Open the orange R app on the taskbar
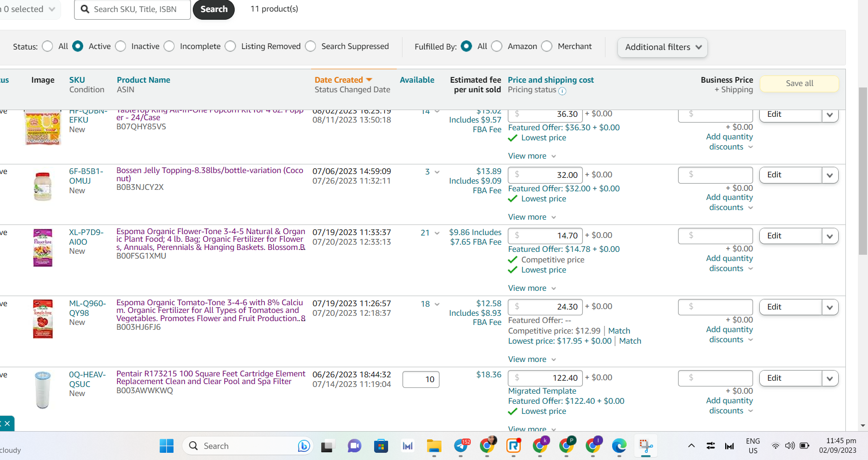 514,446
